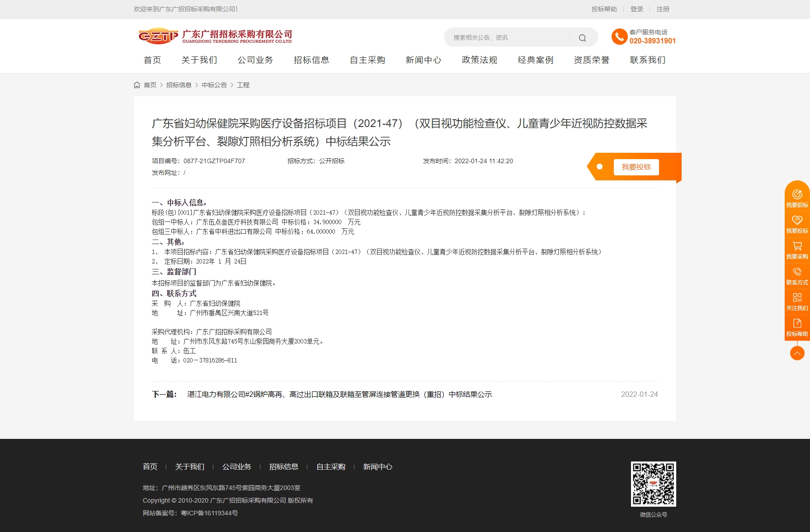Open next article 湛江电力有限公司 link
810x532 pixels.
point(339,395)
